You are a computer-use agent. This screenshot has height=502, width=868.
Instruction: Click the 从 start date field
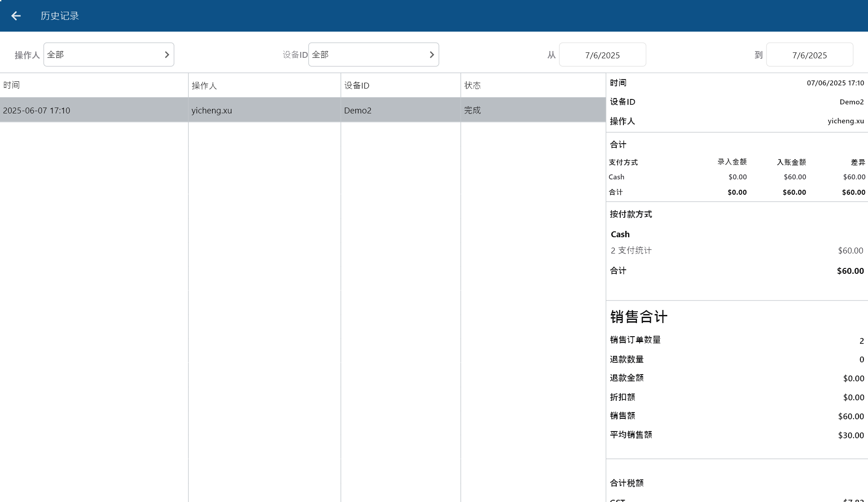tap(602, 55)
